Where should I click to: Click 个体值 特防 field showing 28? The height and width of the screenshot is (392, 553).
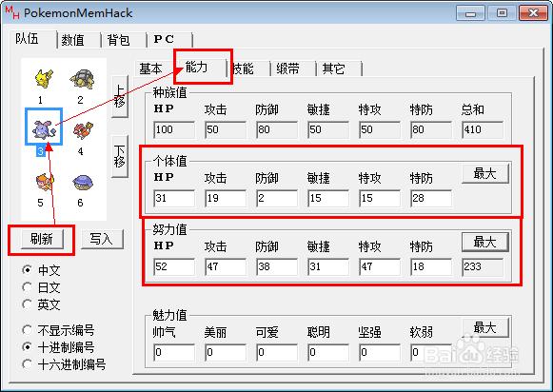pos(431,198)
